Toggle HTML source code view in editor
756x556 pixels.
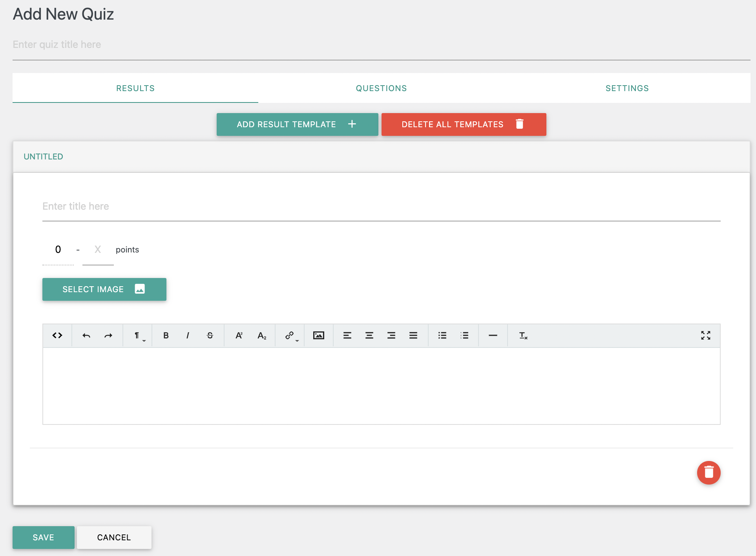click(57, 335)
